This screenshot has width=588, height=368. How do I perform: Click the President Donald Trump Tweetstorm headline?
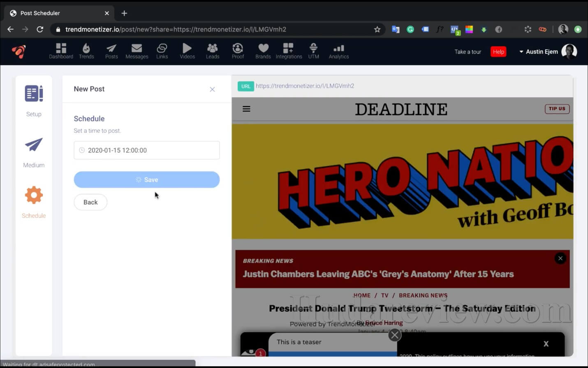click(x=403, y=308)
